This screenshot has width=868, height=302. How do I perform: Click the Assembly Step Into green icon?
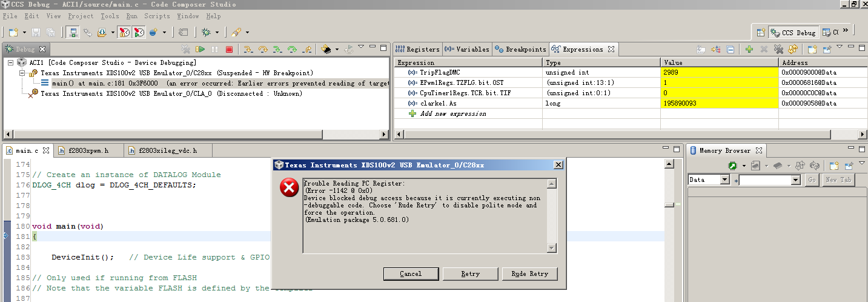(277, 49)
